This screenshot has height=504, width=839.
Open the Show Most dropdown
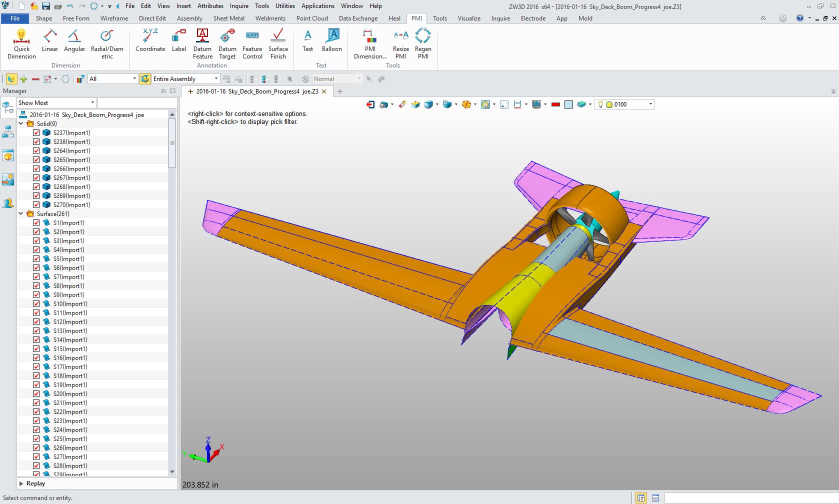point(92,103)
